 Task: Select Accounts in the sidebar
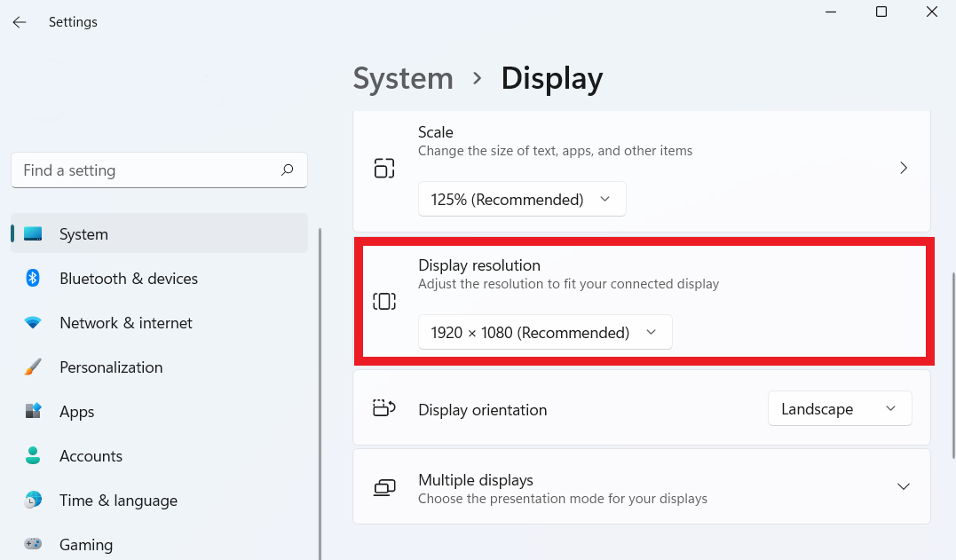(91, 455)
